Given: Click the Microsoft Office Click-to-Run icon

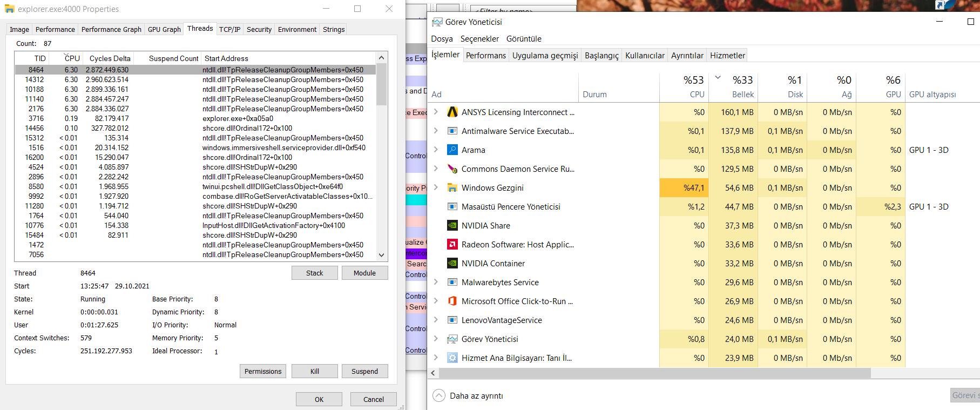Looking at the screenshot, I should (x=452, y=301).
